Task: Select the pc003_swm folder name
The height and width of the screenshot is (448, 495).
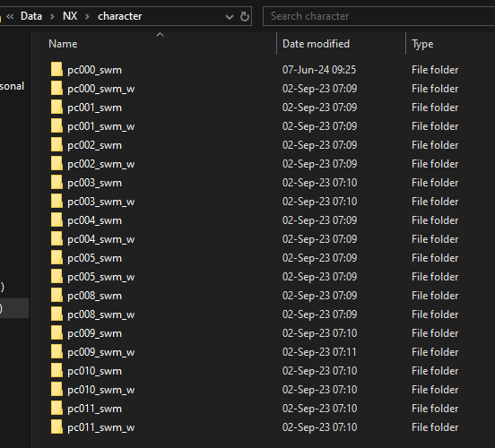Action: pos(94,183)
